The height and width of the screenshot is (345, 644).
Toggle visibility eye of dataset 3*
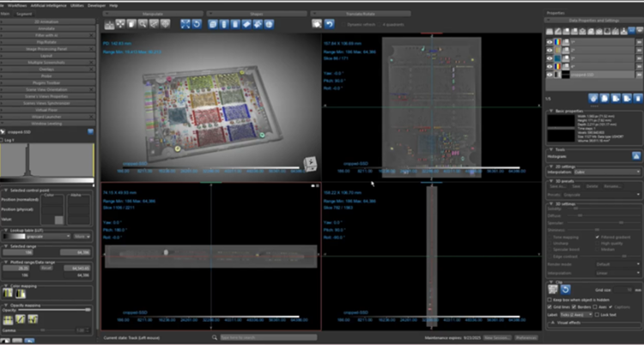(x=550, y=58)
